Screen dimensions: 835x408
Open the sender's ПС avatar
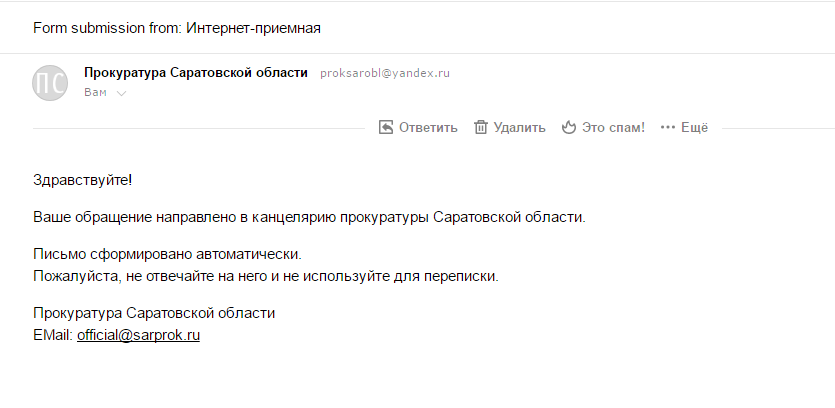(50, 82)
